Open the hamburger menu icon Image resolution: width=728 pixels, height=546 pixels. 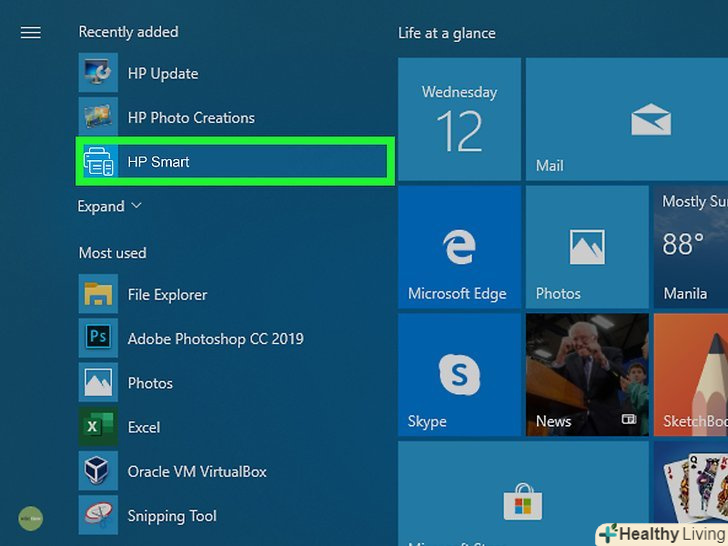31,32
